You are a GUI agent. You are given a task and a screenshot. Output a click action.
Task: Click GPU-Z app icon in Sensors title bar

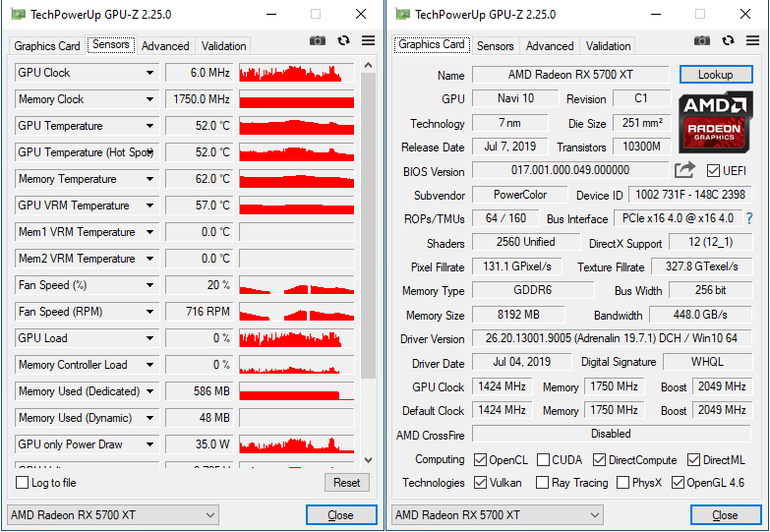18,14
